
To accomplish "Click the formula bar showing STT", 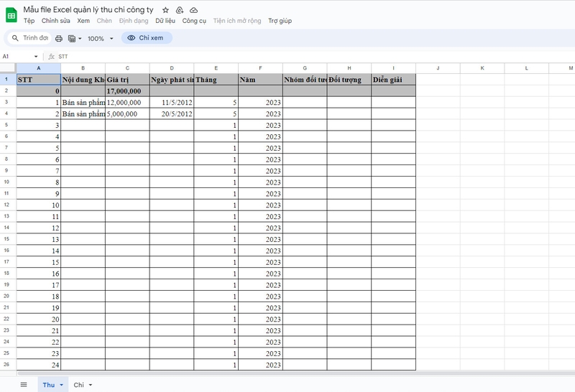I will tap(316, 57).
